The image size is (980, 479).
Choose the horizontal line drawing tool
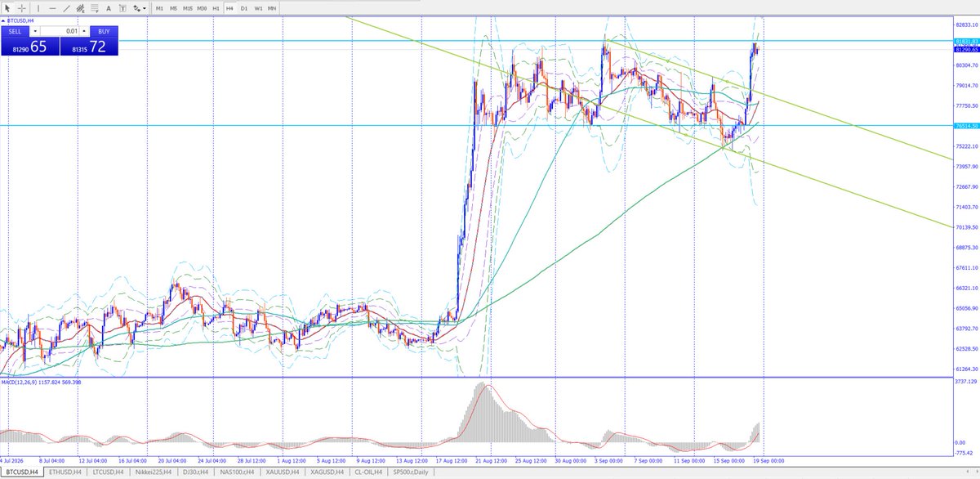click(x=53, y=8)
